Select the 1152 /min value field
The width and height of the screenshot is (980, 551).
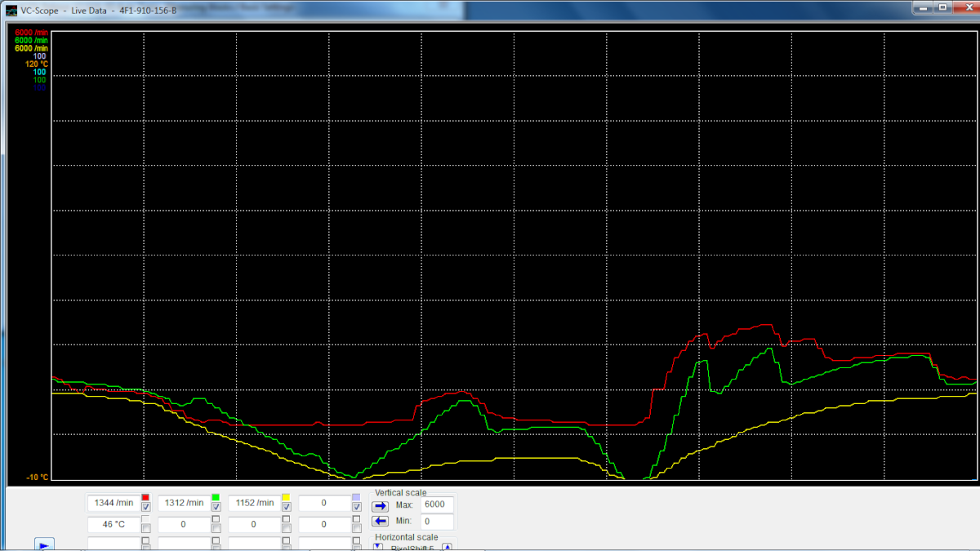coord(254,503)
